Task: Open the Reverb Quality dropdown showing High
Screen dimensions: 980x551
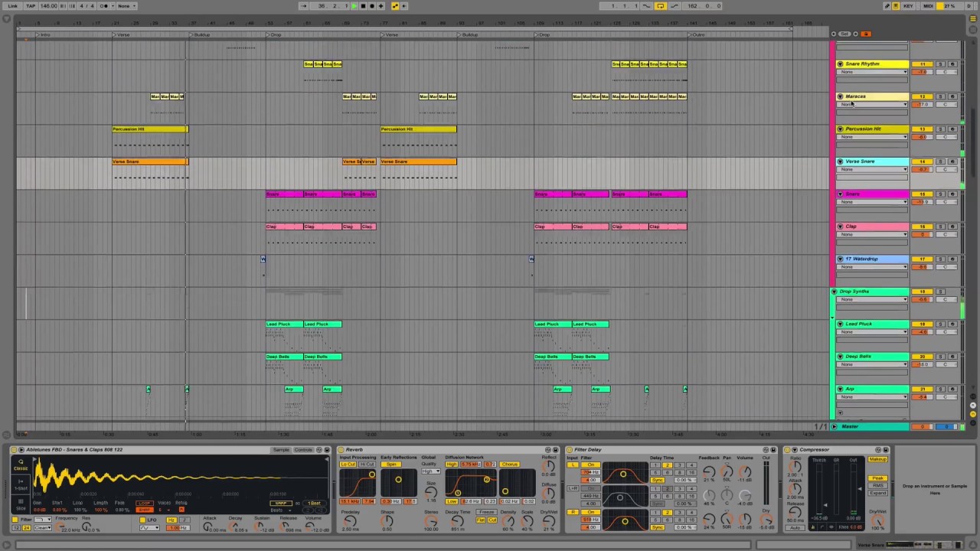Action: 431,471
